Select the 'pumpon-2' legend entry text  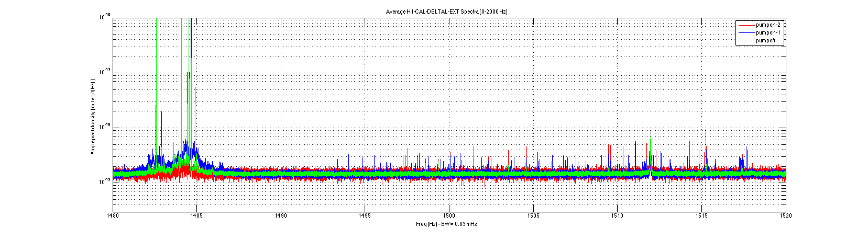768,25
